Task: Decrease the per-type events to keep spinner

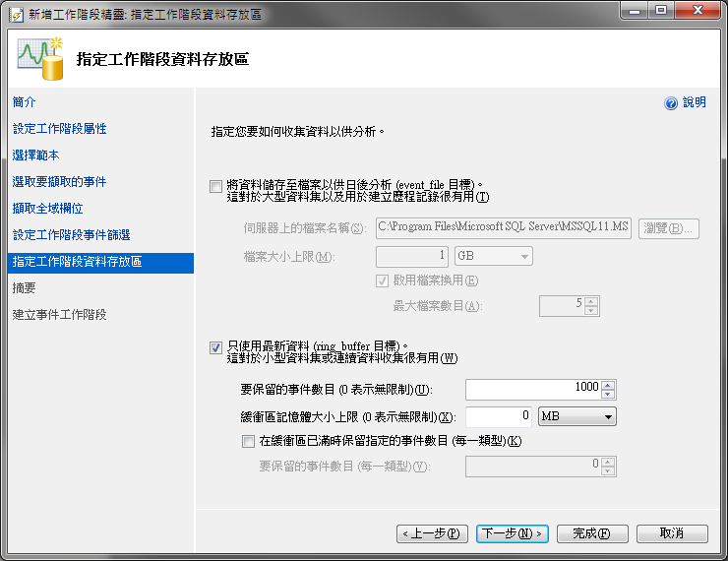Action: pos(608,470)
